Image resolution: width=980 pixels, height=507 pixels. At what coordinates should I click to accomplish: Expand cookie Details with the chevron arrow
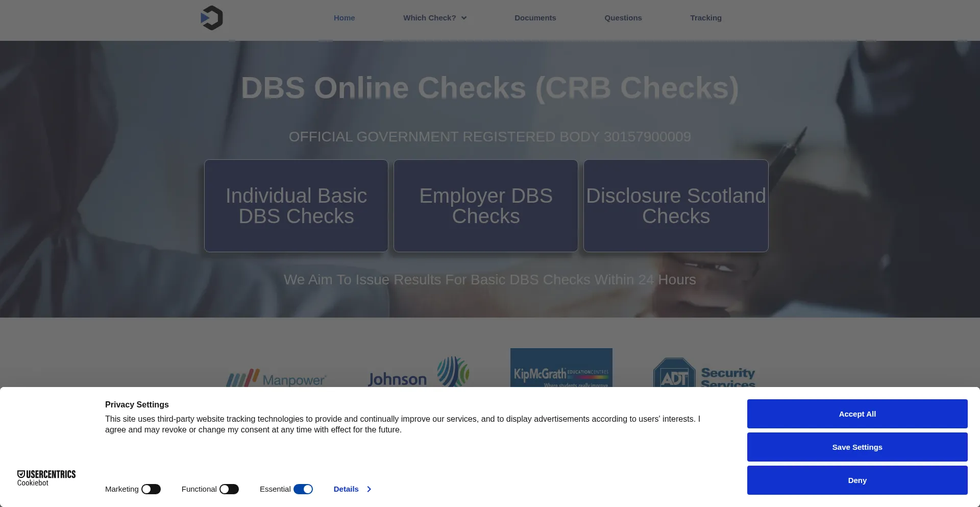(x=369, y=489)
